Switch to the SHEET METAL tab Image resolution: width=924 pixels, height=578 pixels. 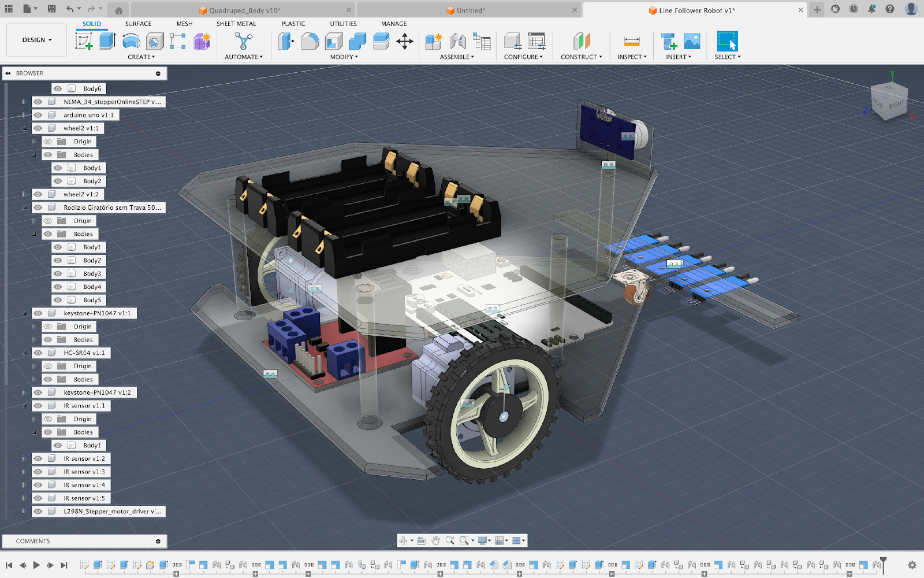tap(236, 24)
